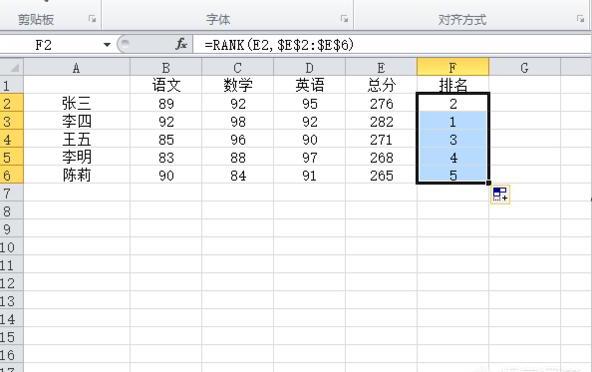Expand the Name Box dropdown arrow
Screen dimensions: 592x372
(x=107, y=45)
